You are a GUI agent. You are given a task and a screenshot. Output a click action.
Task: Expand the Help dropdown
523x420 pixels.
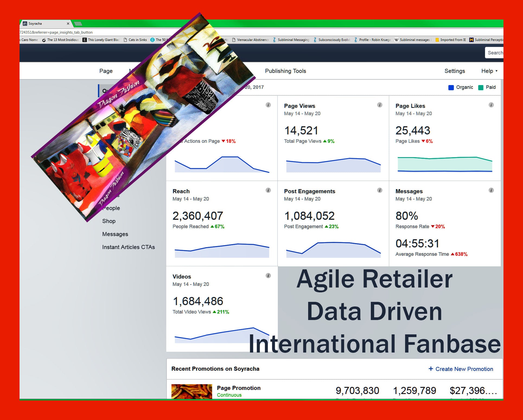point(489,71)
